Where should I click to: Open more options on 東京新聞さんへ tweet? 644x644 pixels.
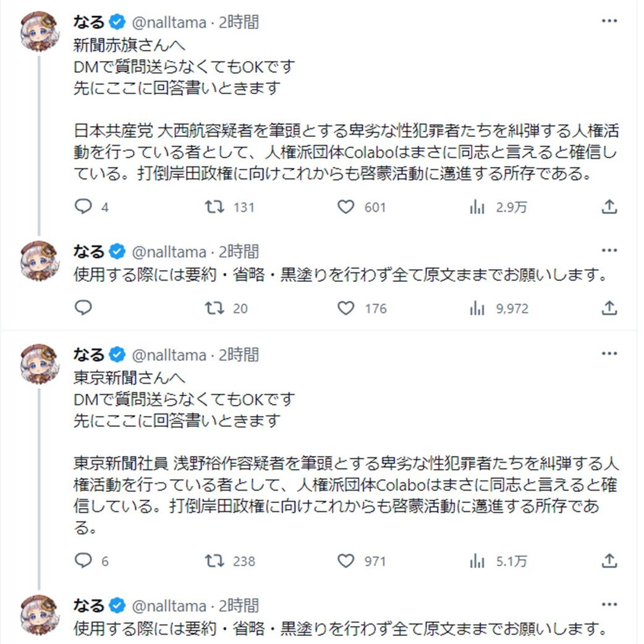[609, 354]
